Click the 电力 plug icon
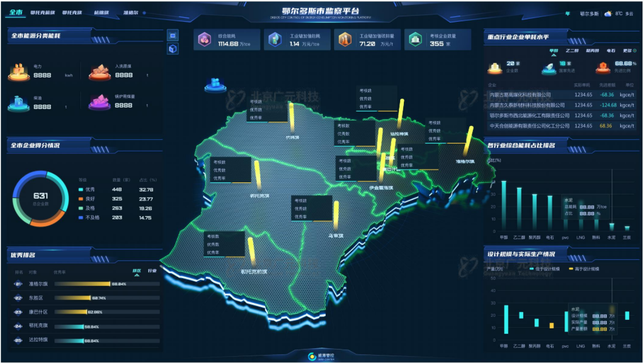 pos(19,72)
